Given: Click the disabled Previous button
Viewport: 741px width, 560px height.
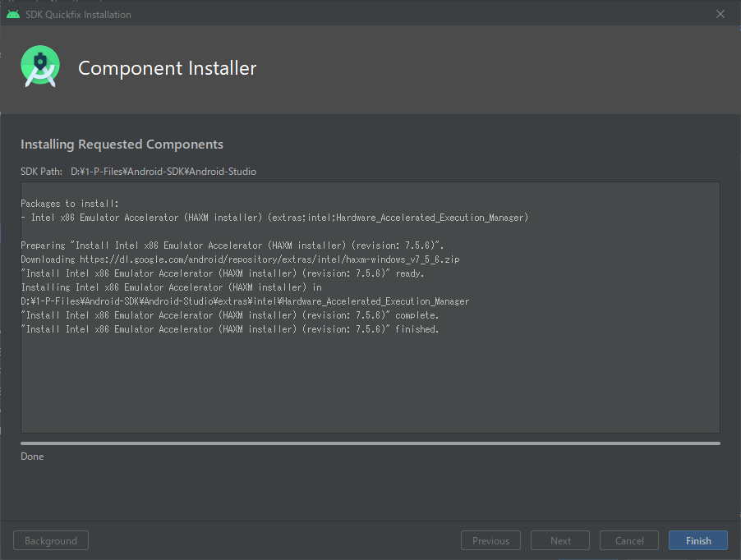Looking at the screenshot, I should point(490,540).
